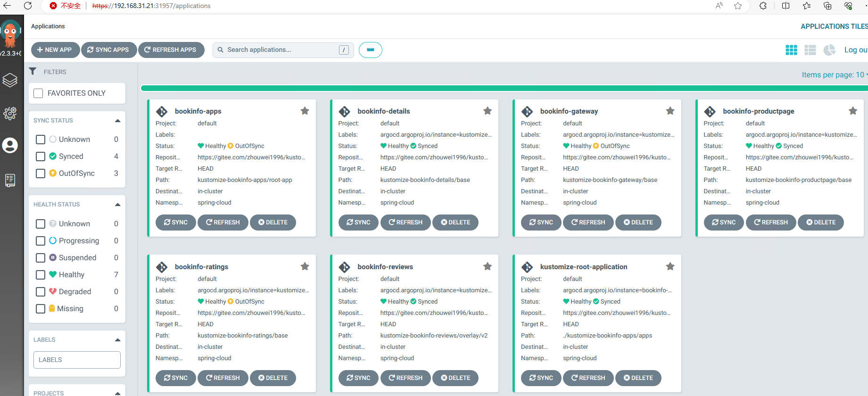Check the health status Unknown filter
This screenshot has width=868, height=396.
click(x=41, y=224)
